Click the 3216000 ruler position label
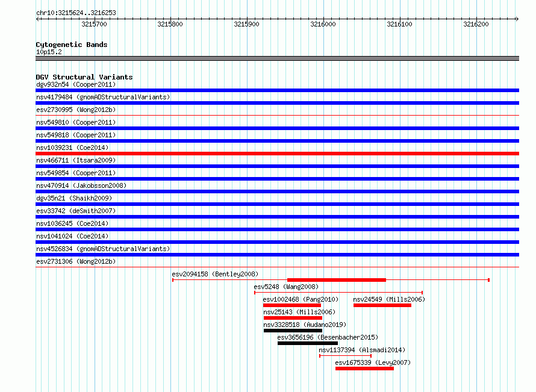The image size is (536, 392). pos(323,24)
